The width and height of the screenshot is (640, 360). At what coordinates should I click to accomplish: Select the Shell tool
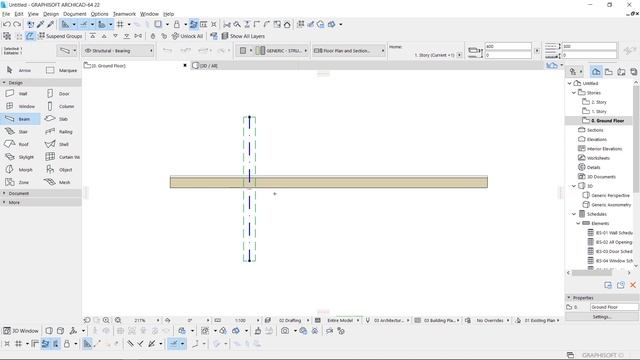tap(57, 144)
